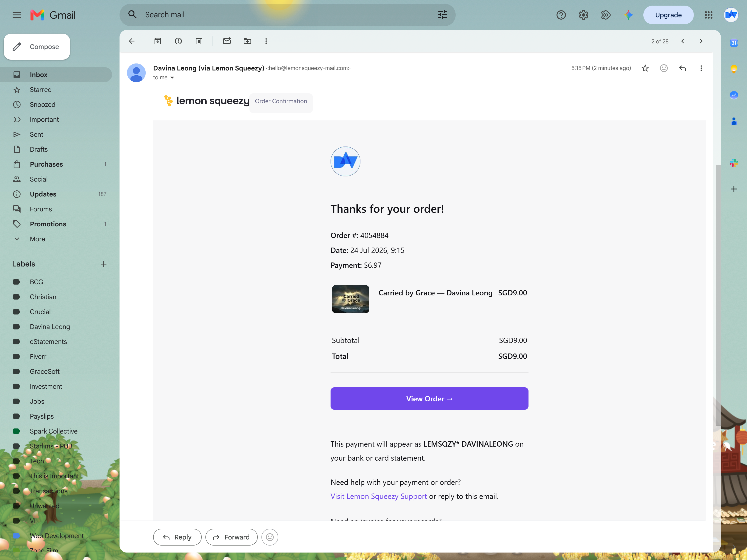
Task: Click into the Search mail field
Action: point(287,15)
